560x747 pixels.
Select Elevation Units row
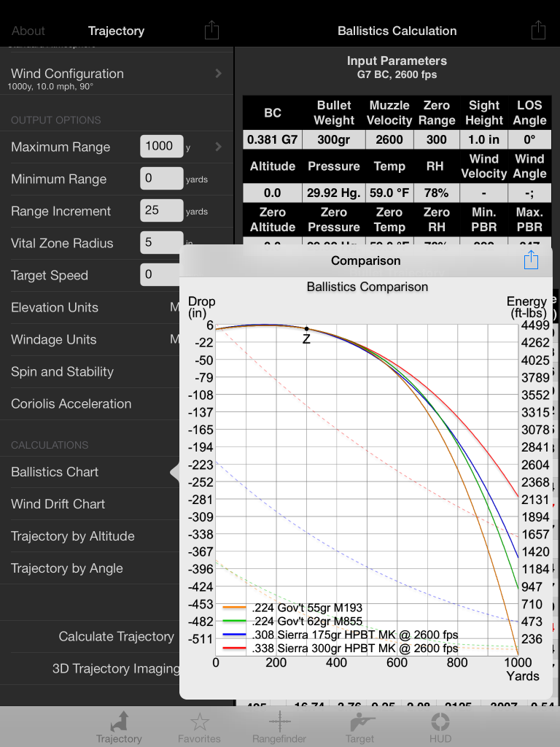pos(90,307)
